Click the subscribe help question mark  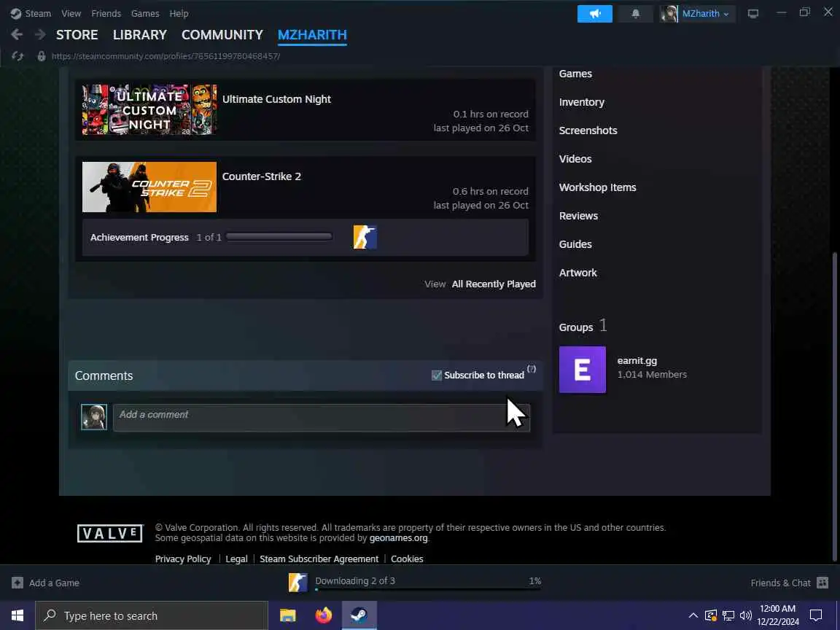532,368
